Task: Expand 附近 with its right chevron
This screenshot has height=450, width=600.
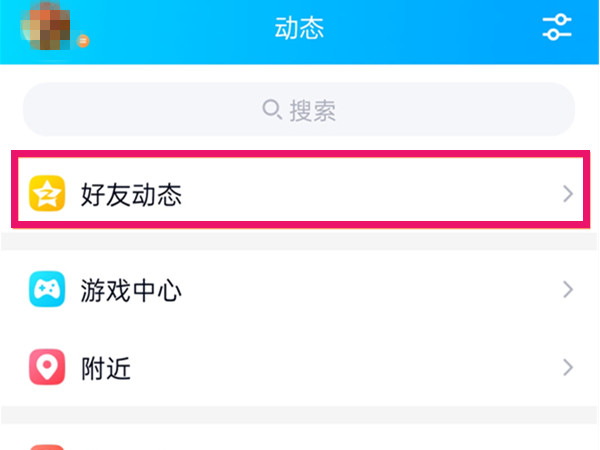Action: [567, 368]
